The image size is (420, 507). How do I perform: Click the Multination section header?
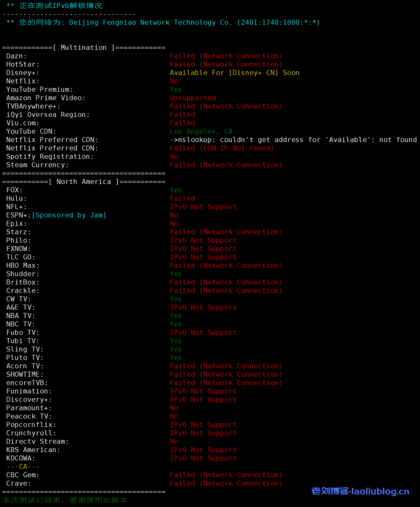(83, 48)
